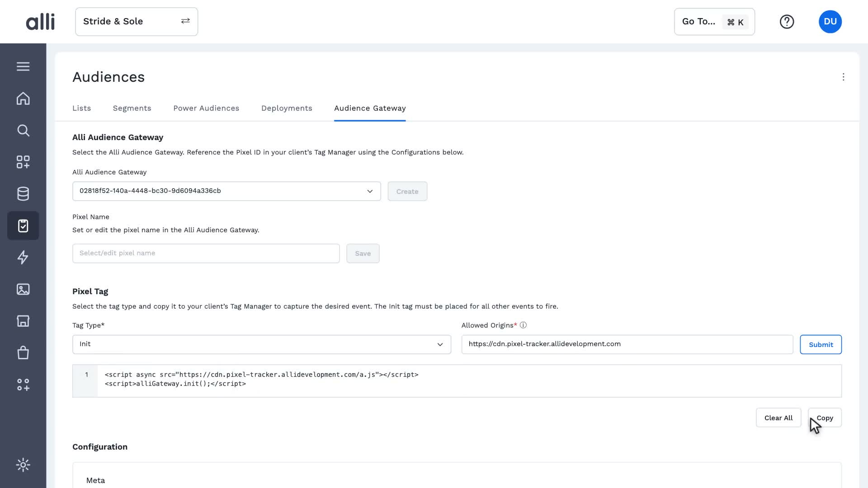Click the Allowed Origins URL field
This screenshot has height=488, width=868.
click(x=627, y=344)
